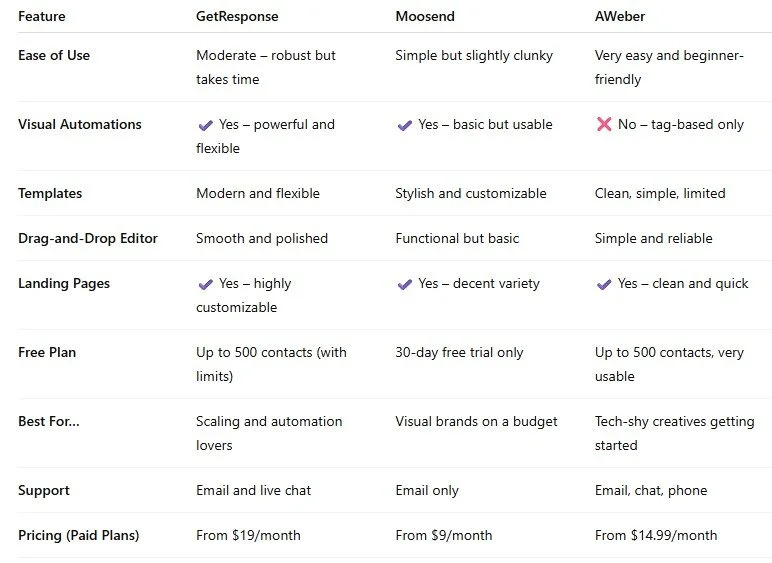Click the "Pricing (Paid Plans)" row label
The width and height of the screenshot is (772, 563).
[x=79, y=536]
